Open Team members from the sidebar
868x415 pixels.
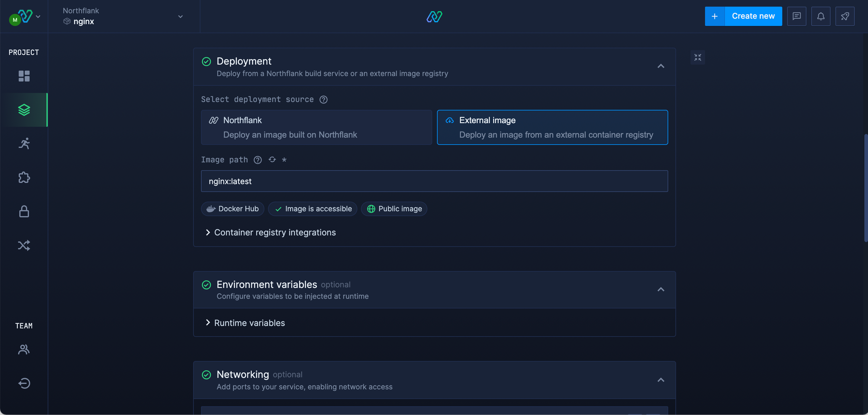coord(24,349)
